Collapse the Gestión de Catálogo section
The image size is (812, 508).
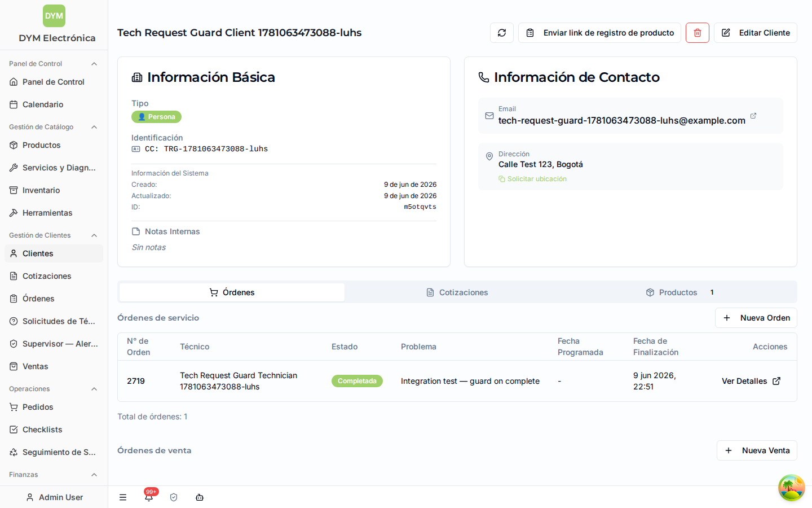pyautogui.click(x=94, y=127)
